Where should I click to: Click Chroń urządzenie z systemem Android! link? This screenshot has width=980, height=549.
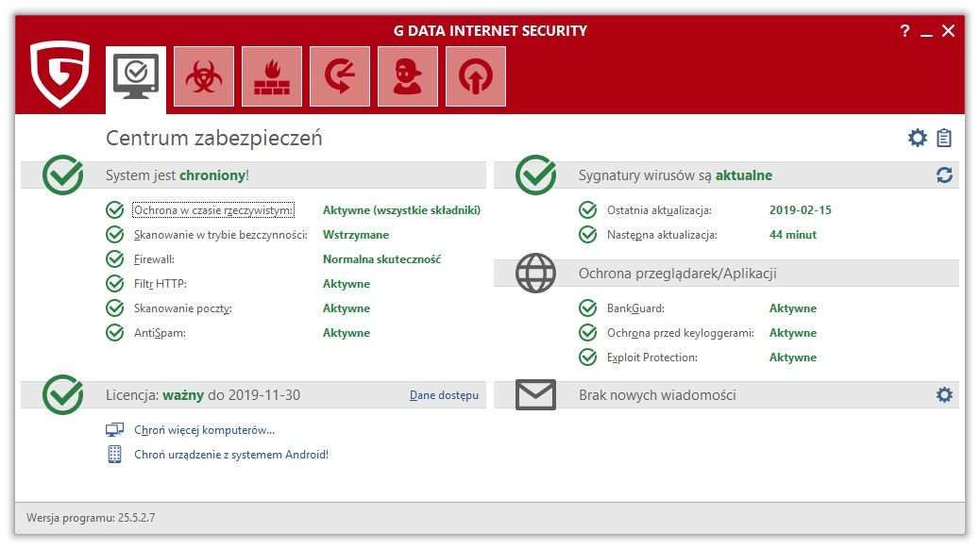click(x=231, y=454)
